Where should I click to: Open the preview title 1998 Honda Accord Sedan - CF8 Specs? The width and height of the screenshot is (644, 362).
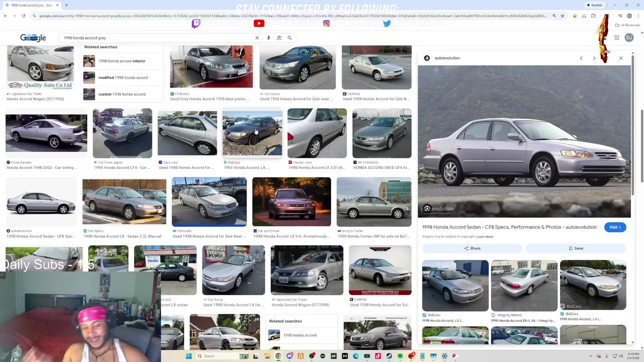[509, 227]
